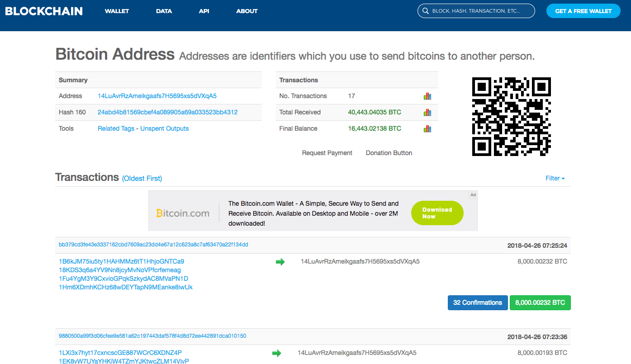
Task: Open input address 1Fu4YgM3Y9CxvioGPqkSzkydAC8MVaPN1D
Action: pos(123,279)
